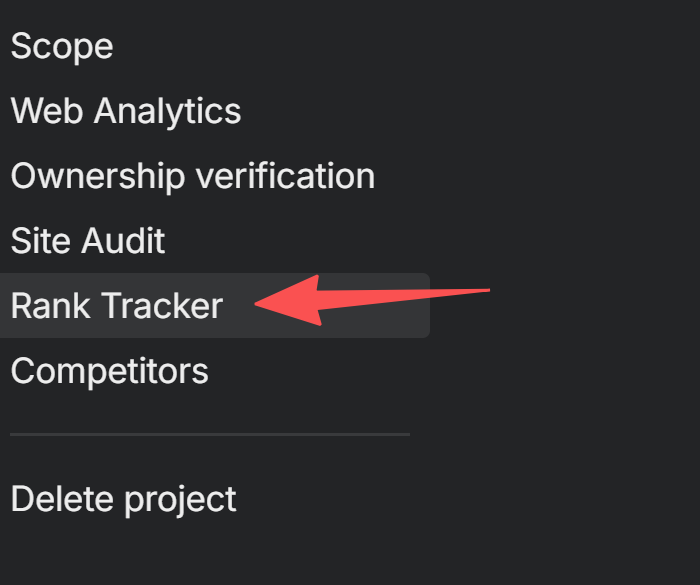This screenshot has height=585, width=700.
Task: Click the word Scope in the list
Action: pos(62,47)
